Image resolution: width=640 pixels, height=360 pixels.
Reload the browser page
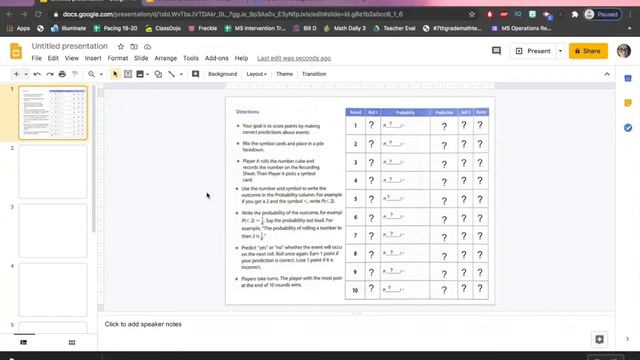38,14
